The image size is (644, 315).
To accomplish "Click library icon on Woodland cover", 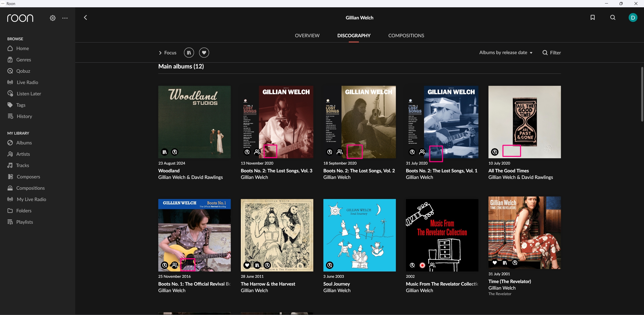I will pyautogui.click(x=165, y=152).
